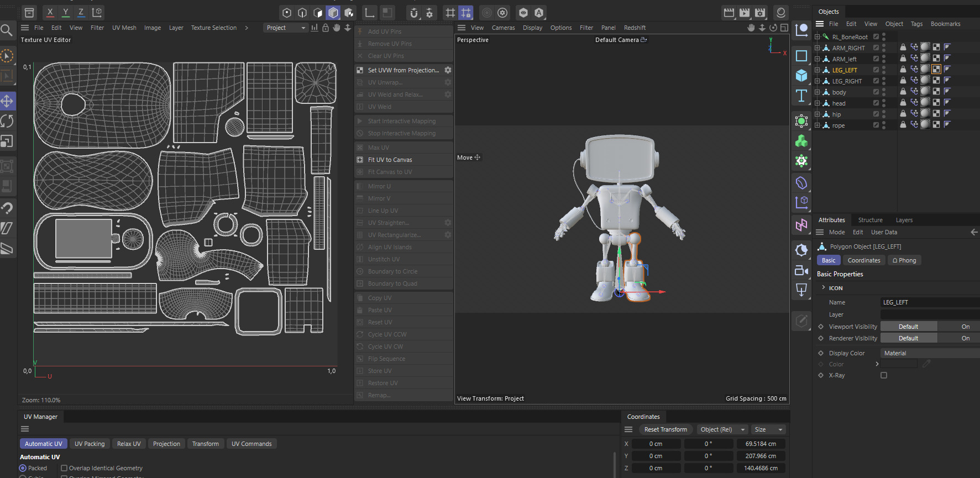Select the Live Selection tool
The width and height of the screenshot is (980, 478).
7,56
